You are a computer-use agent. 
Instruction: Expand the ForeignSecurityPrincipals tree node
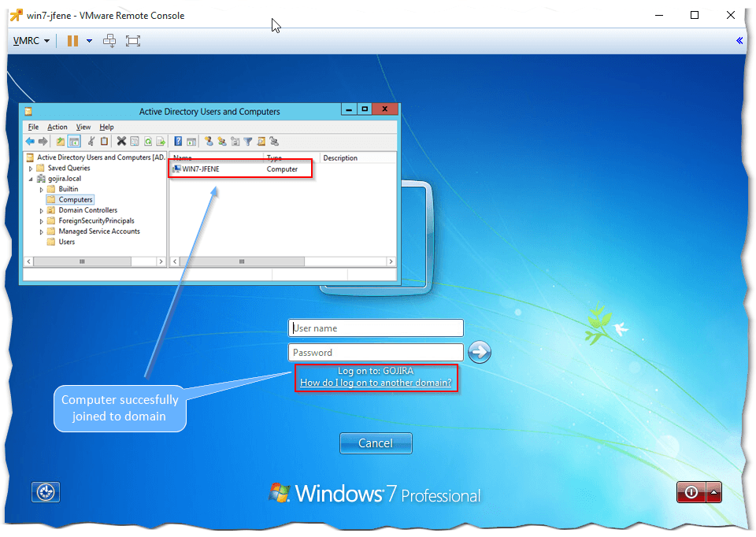(42, 222)
